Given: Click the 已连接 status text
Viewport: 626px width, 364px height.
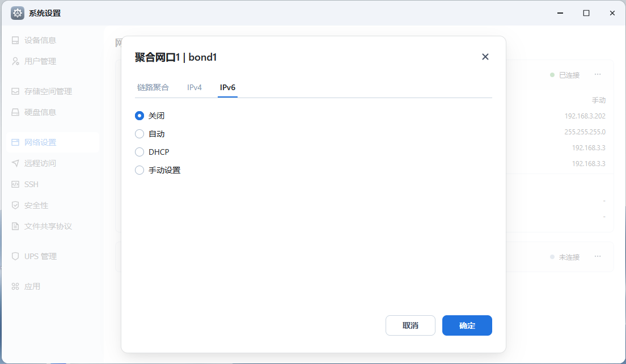Looking at the screenshot, I should (x=569, y=75).
